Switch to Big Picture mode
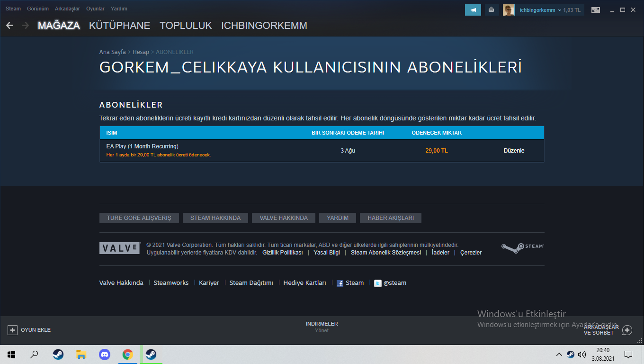Screen dimensions: 644x364 (595, 10)
